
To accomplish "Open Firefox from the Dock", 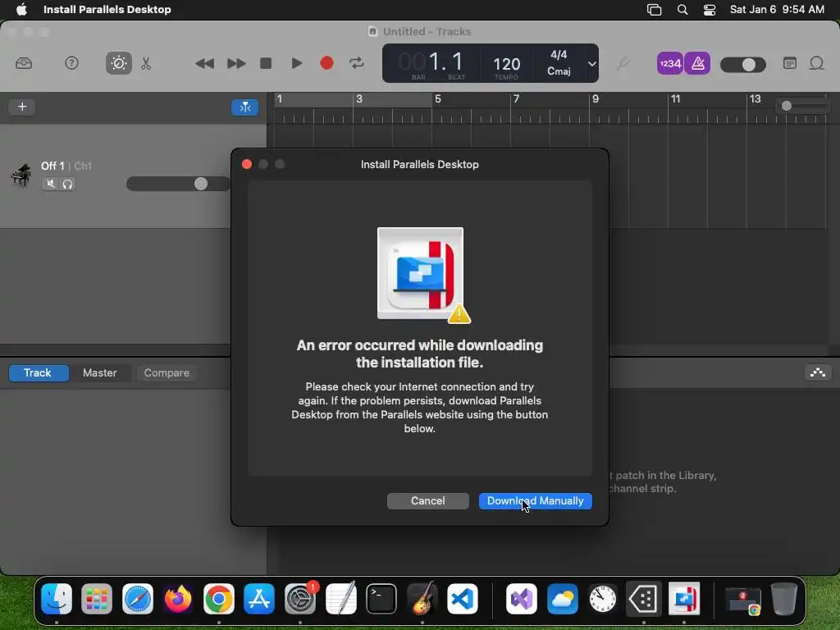I will (178, 599).
